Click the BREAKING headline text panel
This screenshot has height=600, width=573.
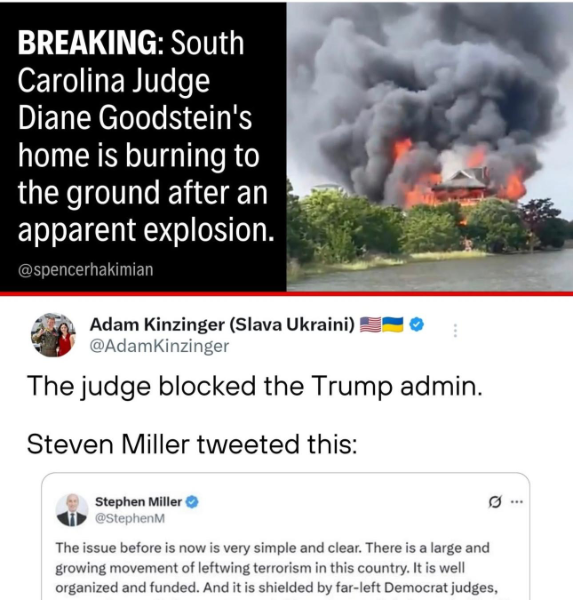click(x=143, y=147)
